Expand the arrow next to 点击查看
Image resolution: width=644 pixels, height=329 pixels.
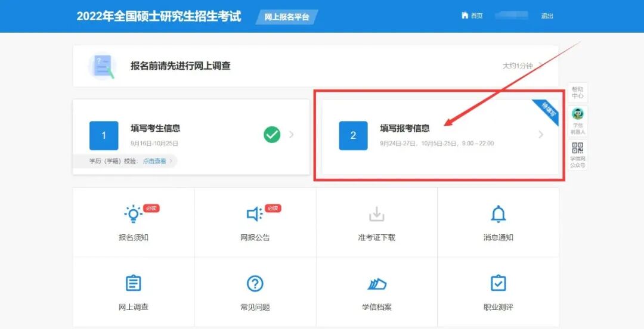tap(171, 161)
